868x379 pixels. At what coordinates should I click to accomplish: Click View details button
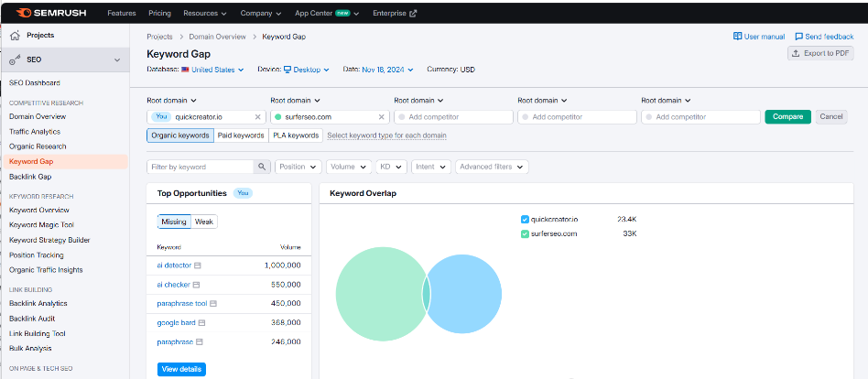[x=181, y=369]
